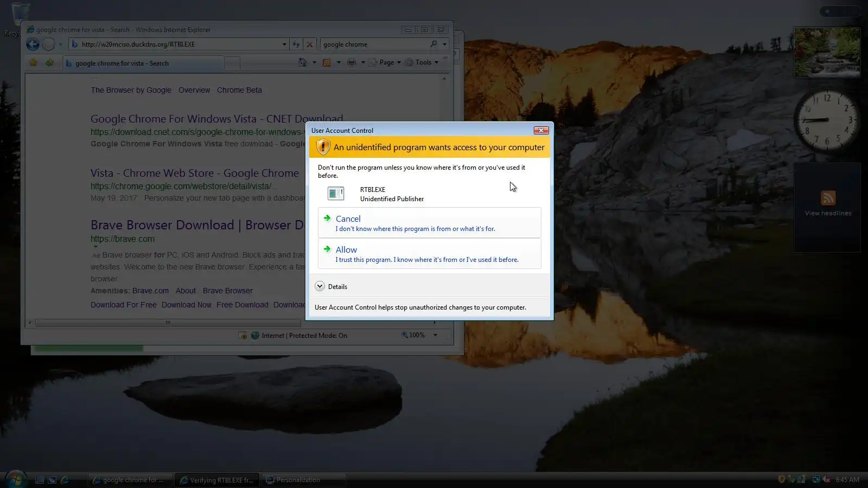Click the slideshow picture gadget in sidebar
The image size is (868, 488).
point(827,52)
